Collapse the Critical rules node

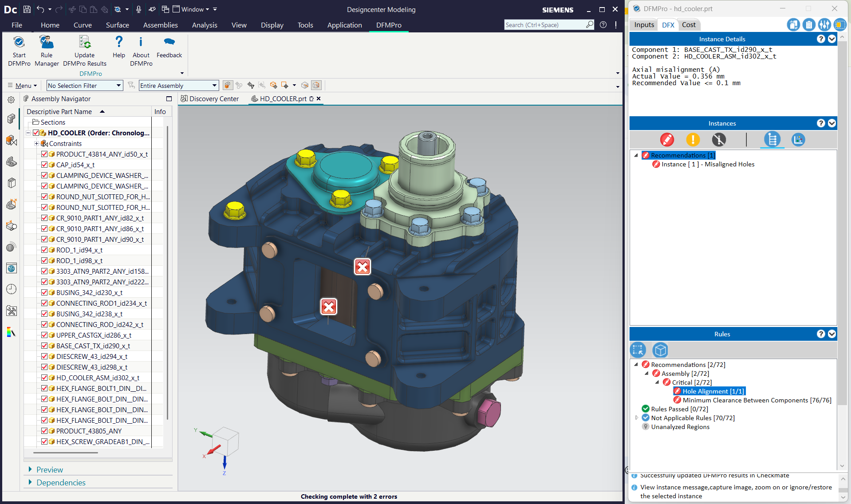tap(657, 382)
